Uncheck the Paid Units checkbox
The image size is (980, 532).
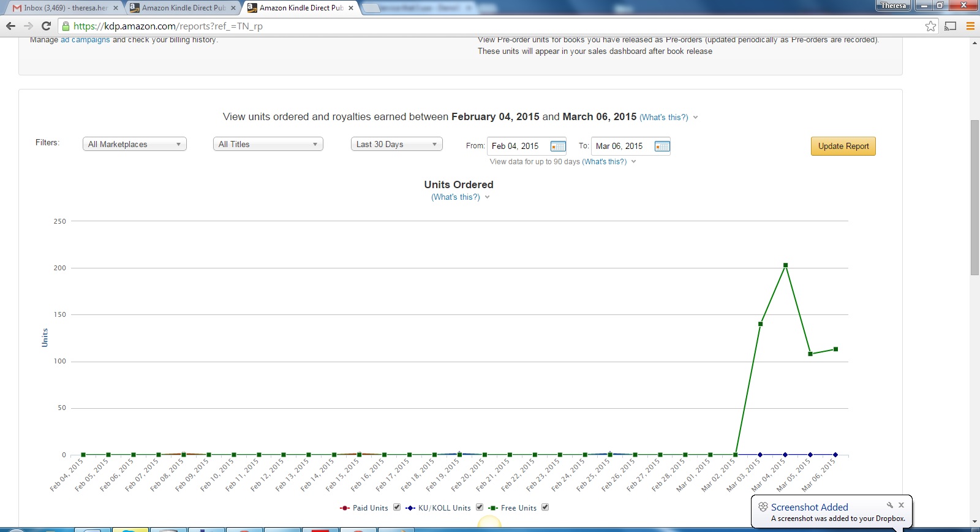(x=397, y=507)
